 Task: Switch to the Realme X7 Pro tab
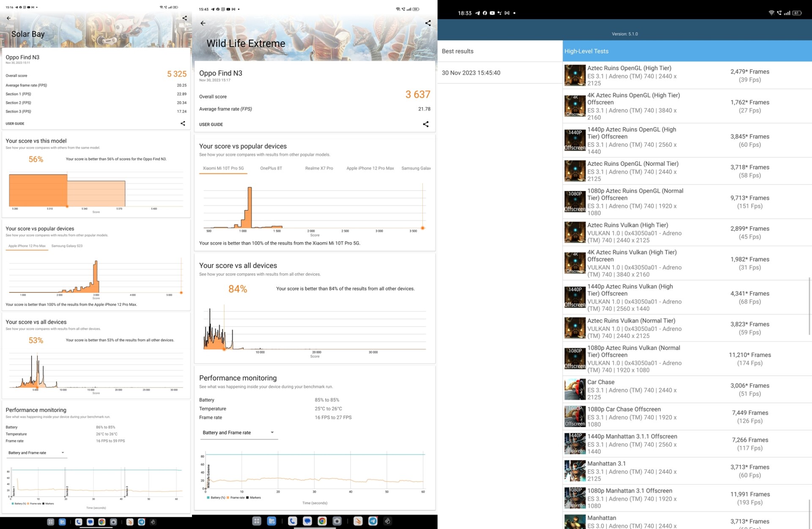point(319,168)
